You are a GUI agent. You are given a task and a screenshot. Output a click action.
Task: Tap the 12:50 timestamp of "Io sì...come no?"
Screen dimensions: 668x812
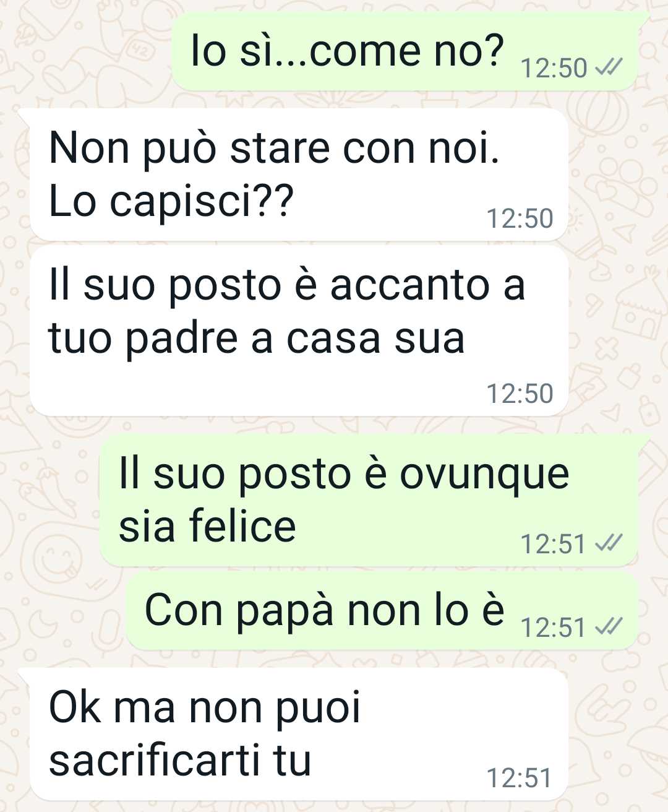coord(554,68)
